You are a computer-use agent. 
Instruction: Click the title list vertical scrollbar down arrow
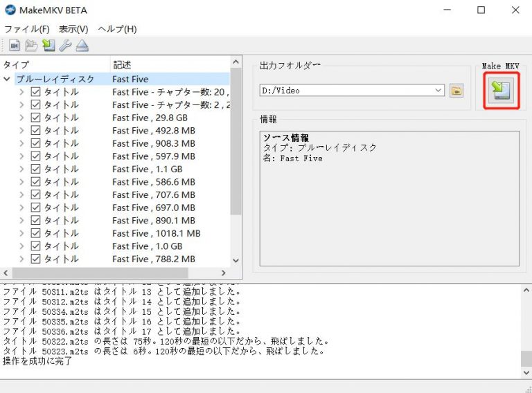tap(236, 260)
